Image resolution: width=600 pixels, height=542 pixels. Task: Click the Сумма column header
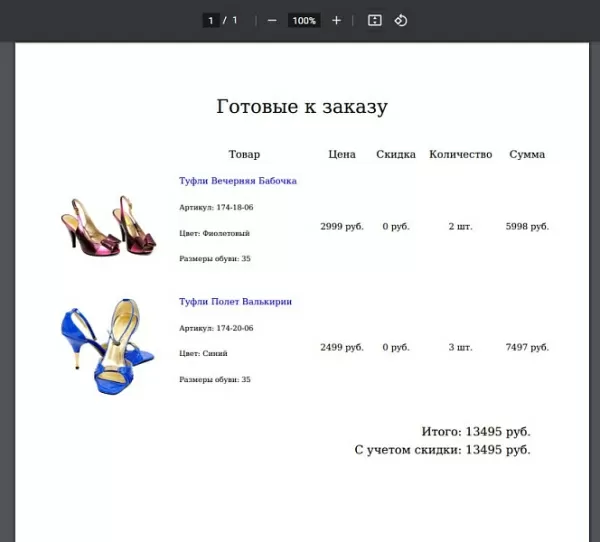[x=527, y=154]
